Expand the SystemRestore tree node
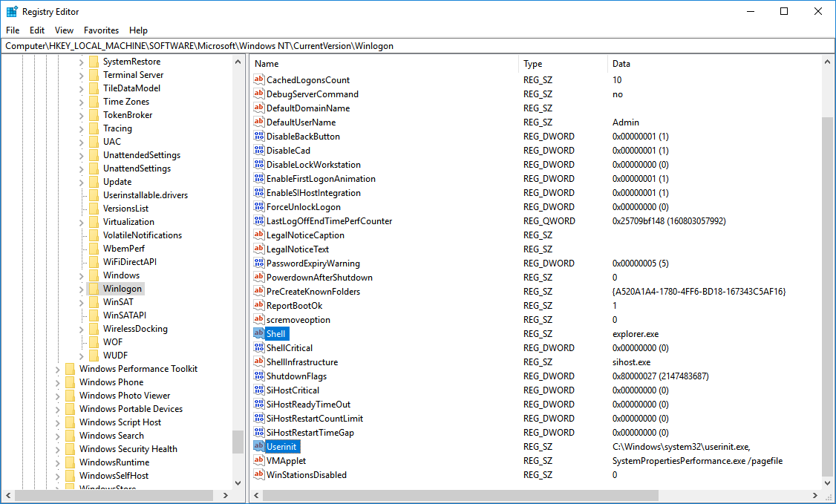This screenshot has height=504, width=836. 82,62
